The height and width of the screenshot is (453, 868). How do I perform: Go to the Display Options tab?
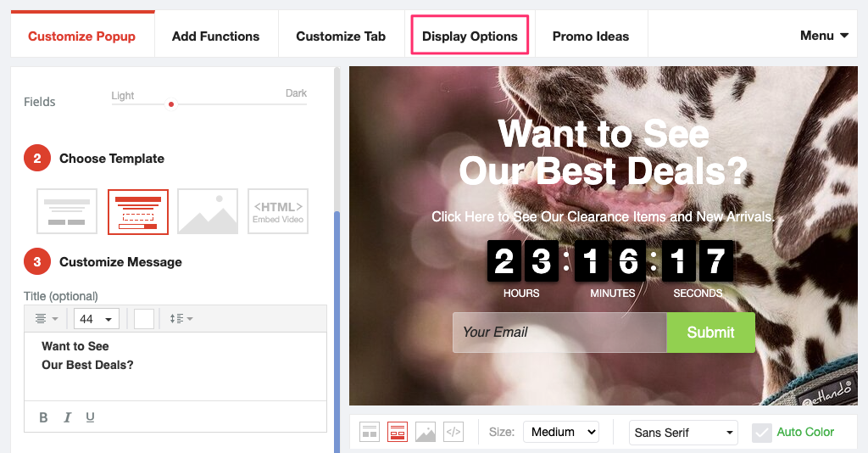click(x=470, y=36)
